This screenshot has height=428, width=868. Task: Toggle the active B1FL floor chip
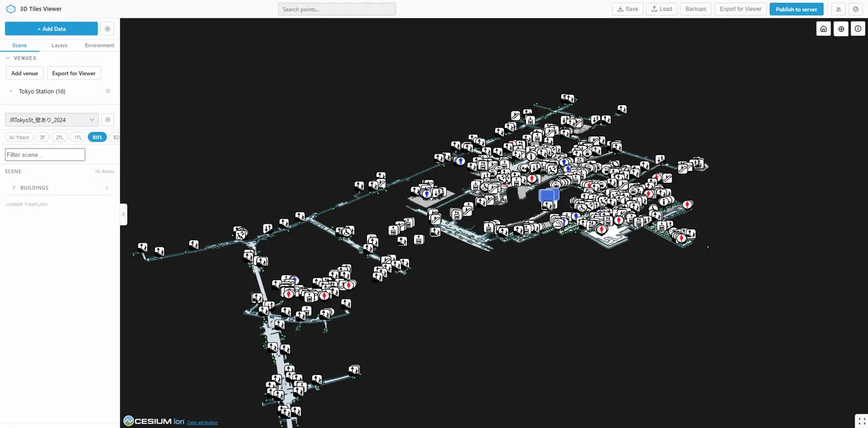click(x=97, y=137)
